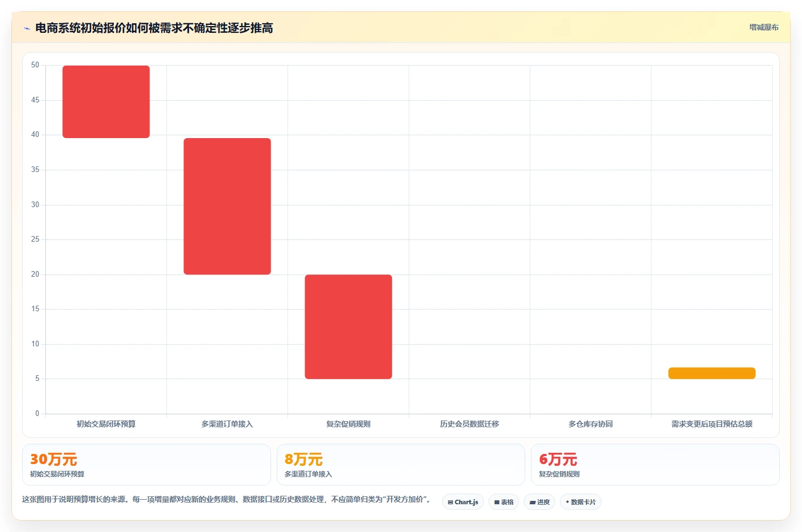Click the y-axis value 25

[35, 239]
